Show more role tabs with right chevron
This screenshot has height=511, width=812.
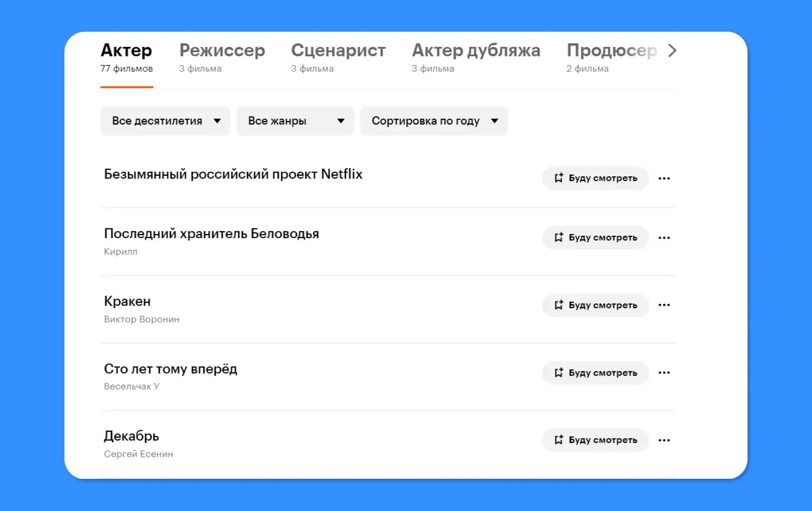(x=672, y=51)
